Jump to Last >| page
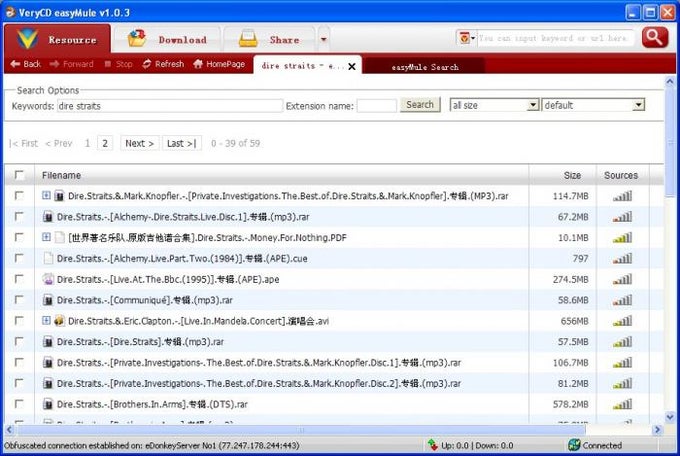680x456 pixels. pyautogui.click(x=182, y=143)
